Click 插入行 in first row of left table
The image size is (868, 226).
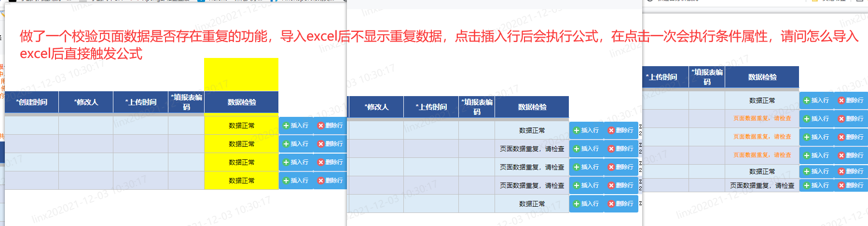[296, 126]
